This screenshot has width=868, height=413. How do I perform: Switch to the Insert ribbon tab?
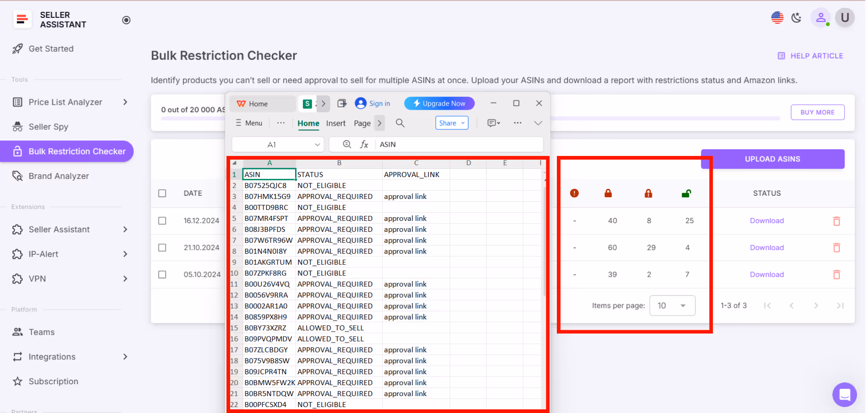[x=335, y=123]
